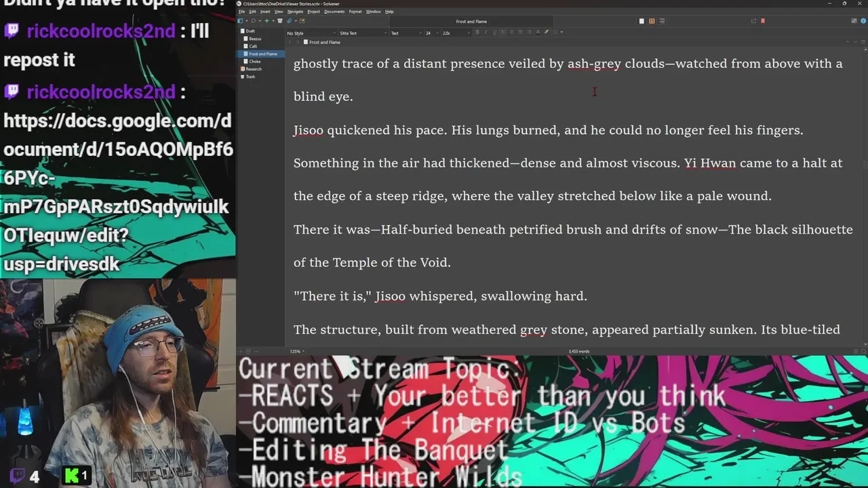Open the Window menu

[373, 12]
